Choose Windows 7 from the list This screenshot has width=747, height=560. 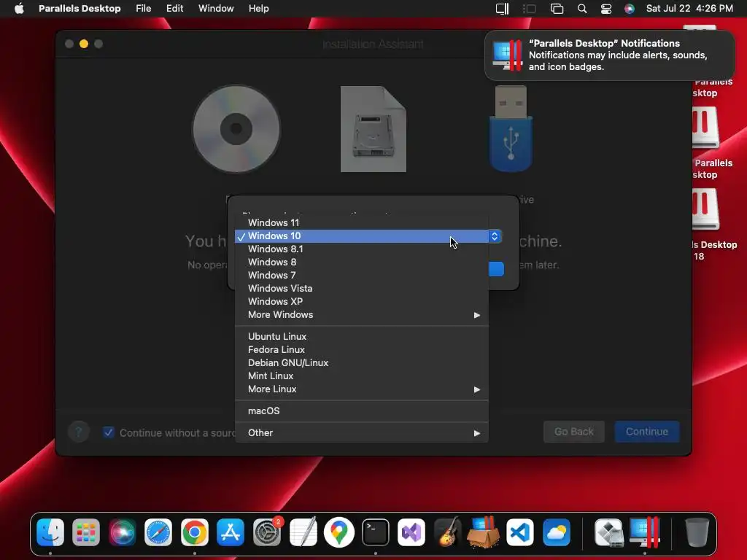tap(362, 275)
